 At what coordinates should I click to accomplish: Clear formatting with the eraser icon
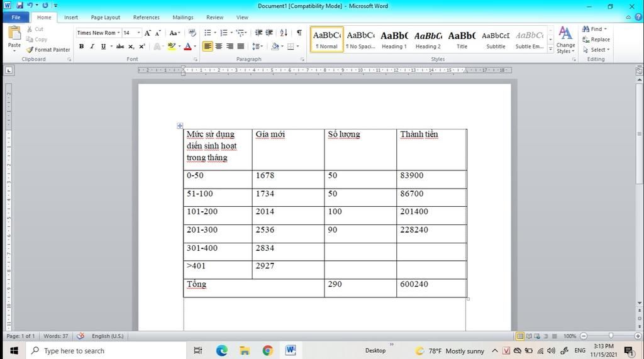(x=192, y=33)
